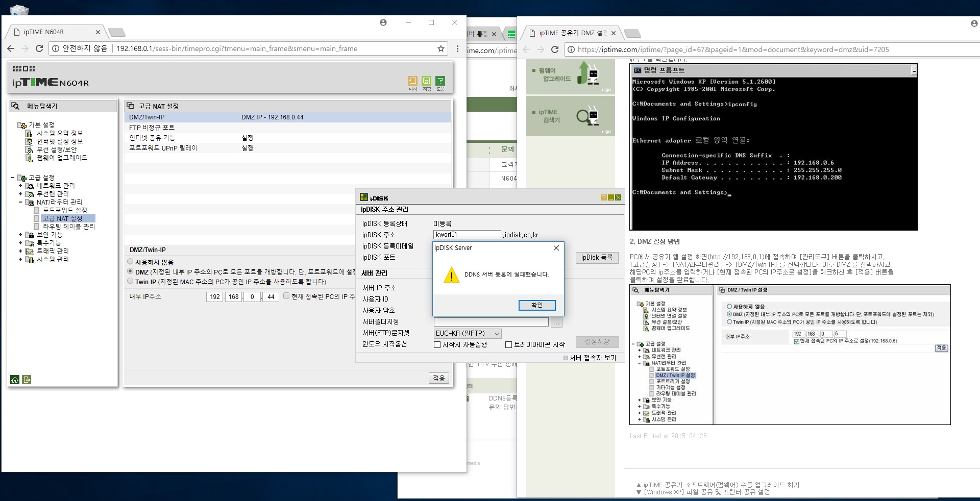Image resolution: width=980 pixels, height=501 pixels.
Task: Close the ipTIME 공유기 DMZ tab
Action: click(x=614, y=33)
